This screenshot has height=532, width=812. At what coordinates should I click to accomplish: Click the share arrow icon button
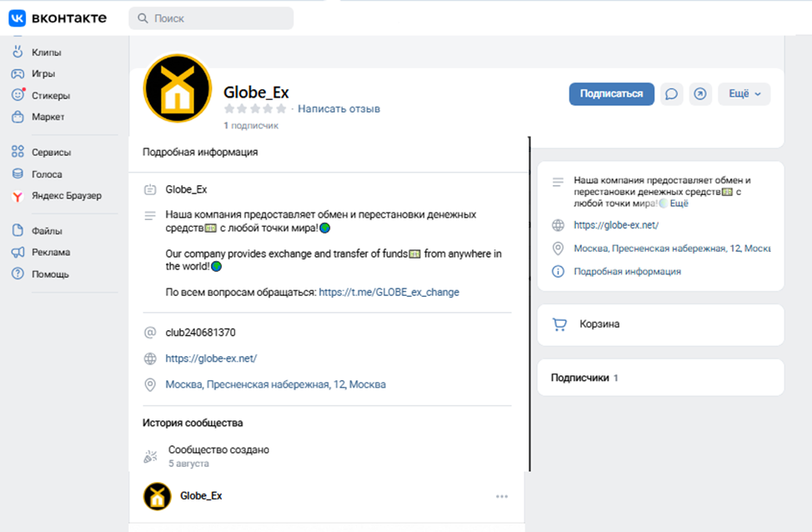pyautogui.click(x=700, y=93)
